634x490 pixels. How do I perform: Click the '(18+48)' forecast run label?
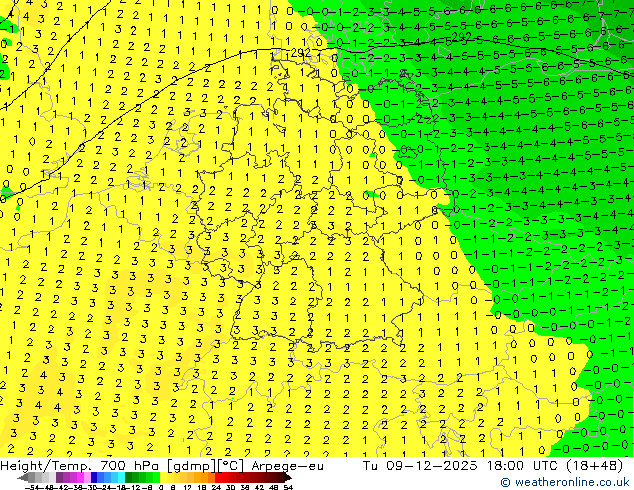point(594,466)
